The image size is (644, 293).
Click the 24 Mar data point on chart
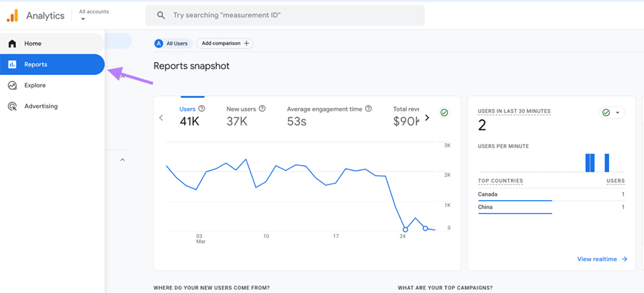[x=406, y=229]
